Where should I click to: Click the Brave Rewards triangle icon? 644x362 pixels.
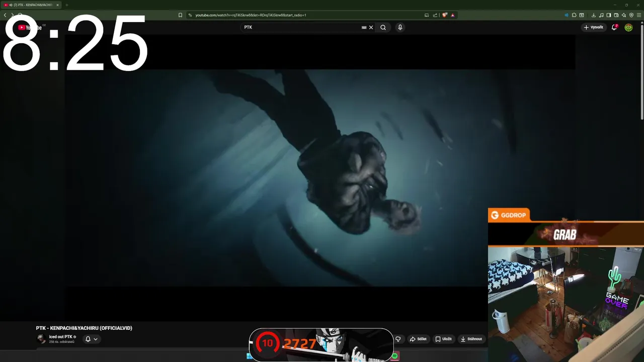pos(453,15)
